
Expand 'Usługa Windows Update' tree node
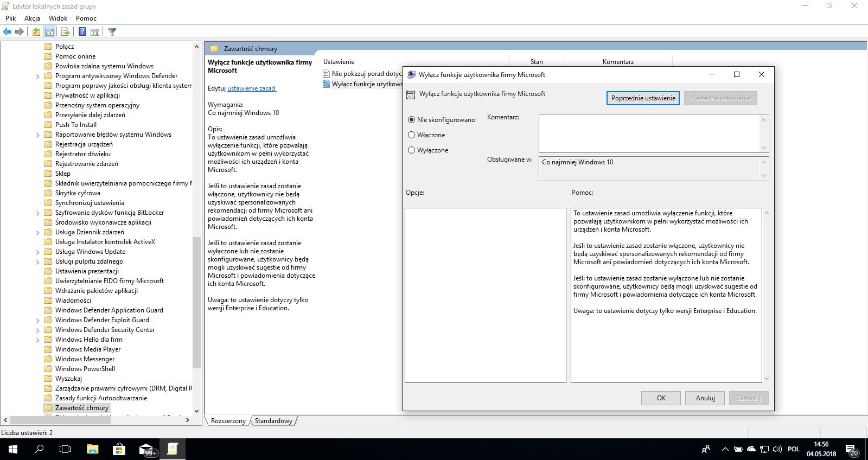click(37, 252)
